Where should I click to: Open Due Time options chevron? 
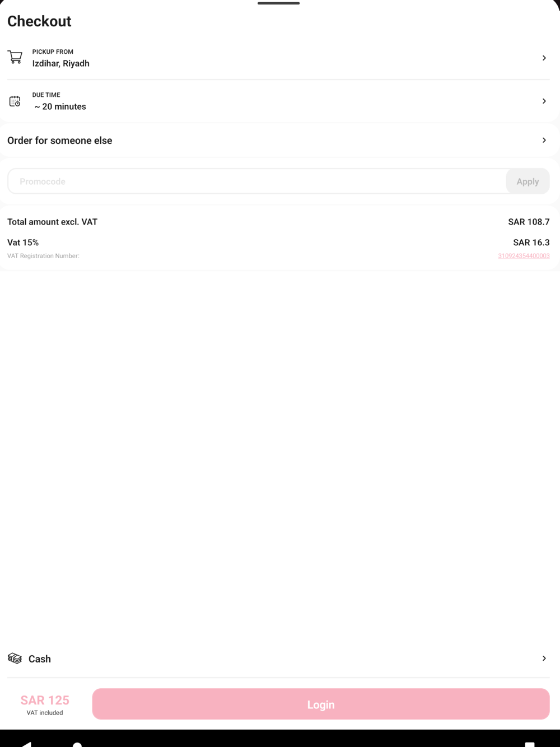coord(544,101)
